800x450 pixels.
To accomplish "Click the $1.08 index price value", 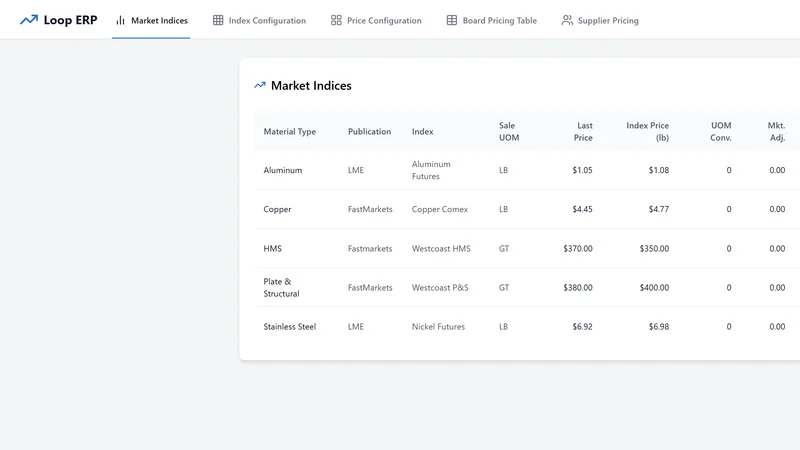I will click(659, 170).
